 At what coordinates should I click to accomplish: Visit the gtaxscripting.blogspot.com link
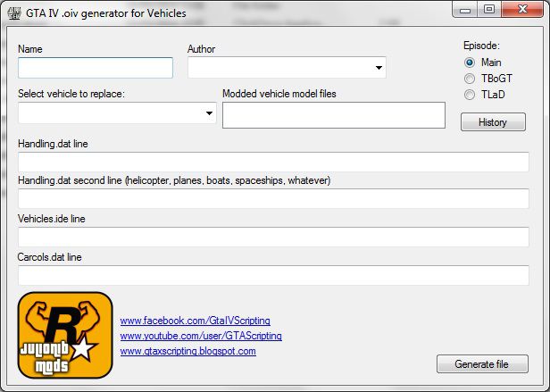click(188, 351)
